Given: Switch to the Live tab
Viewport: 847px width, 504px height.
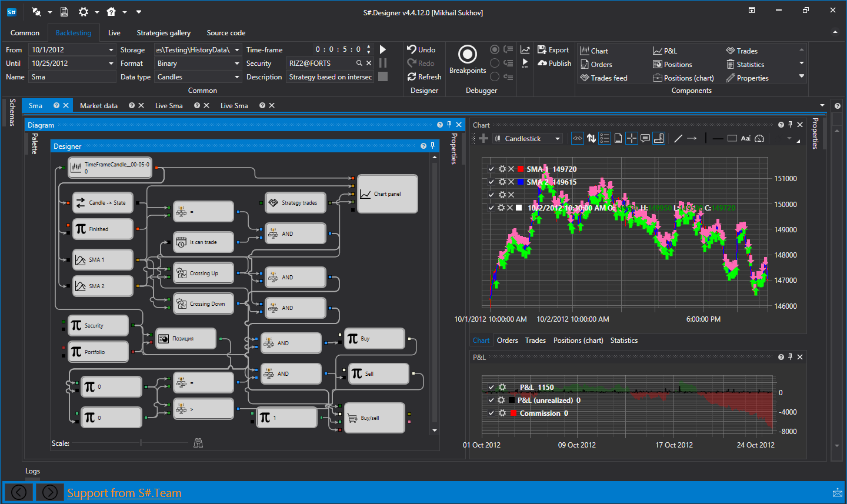Looking at the screenshot, I should coord(114,33).
